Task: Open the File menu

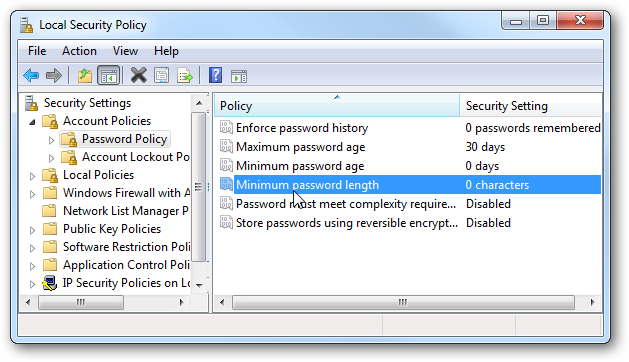Action: click(x=37, y=51)
